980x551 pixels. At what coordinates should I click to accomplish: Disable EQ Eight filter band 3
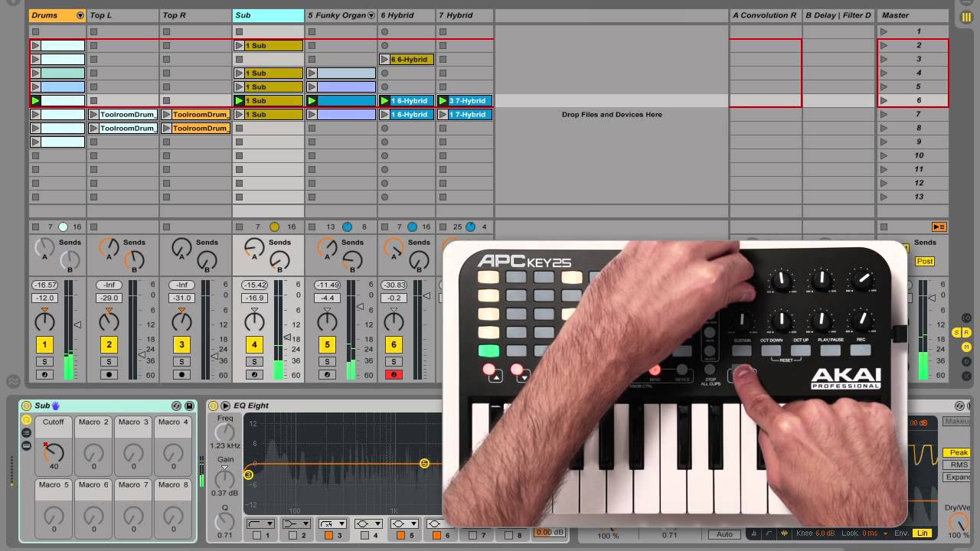tap(328, 536)
